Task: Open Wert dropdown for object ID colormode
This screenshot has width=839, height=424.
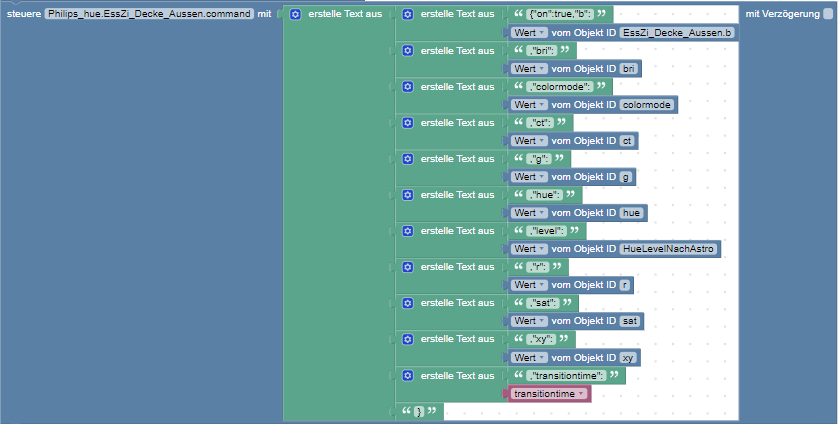Action: (529, 105)
